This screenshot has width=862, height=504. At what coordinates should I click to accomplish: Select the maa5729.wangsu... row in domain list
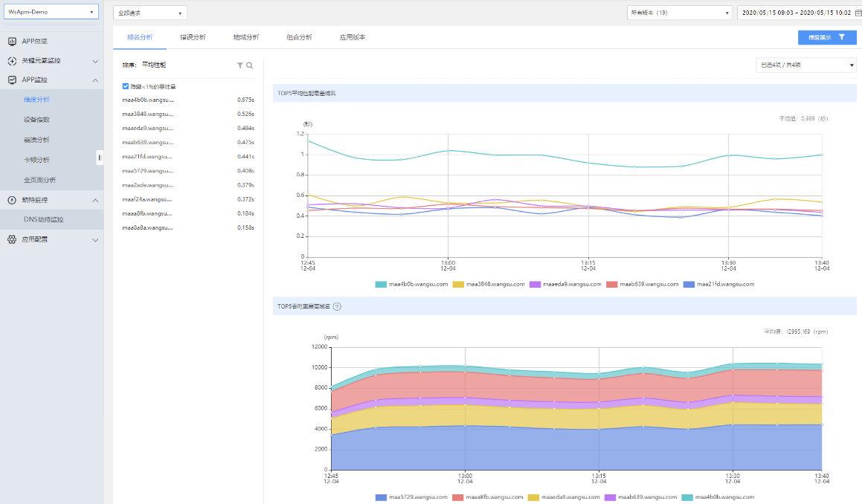(x=188, y=171)
